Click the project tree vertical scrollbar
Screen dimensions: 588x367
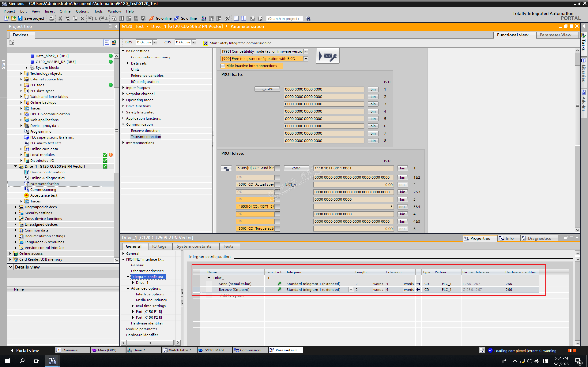[117, 131]
